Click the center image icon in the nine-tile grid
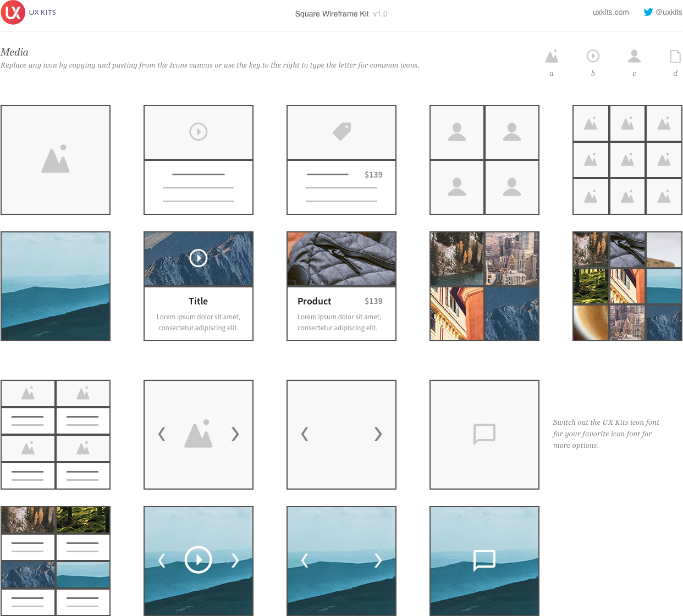Screen dimensions: 683x616 [x=627, y=160]
